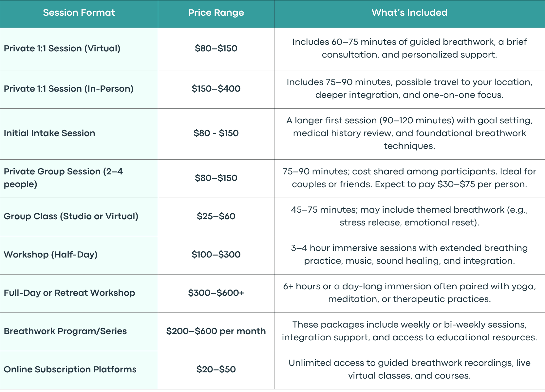
Task: Click the description about unlimited guided recordings
Action: click(409, 369)
